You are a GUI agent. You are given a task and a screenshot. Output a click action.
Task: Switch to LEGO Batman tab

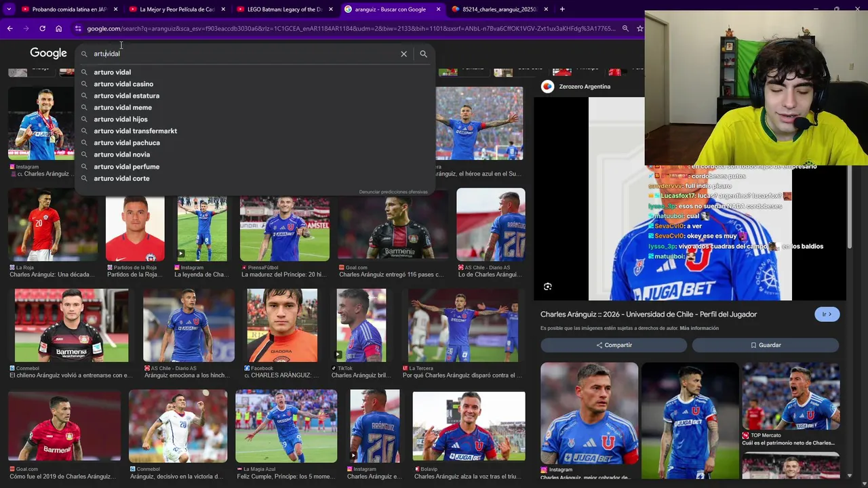click(284, 9)
